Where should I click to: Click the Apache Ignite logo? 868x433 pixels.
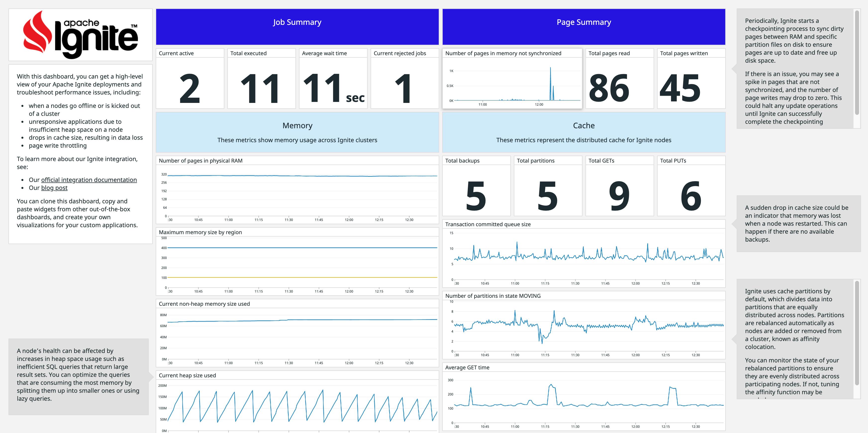[x=81, y=34]
